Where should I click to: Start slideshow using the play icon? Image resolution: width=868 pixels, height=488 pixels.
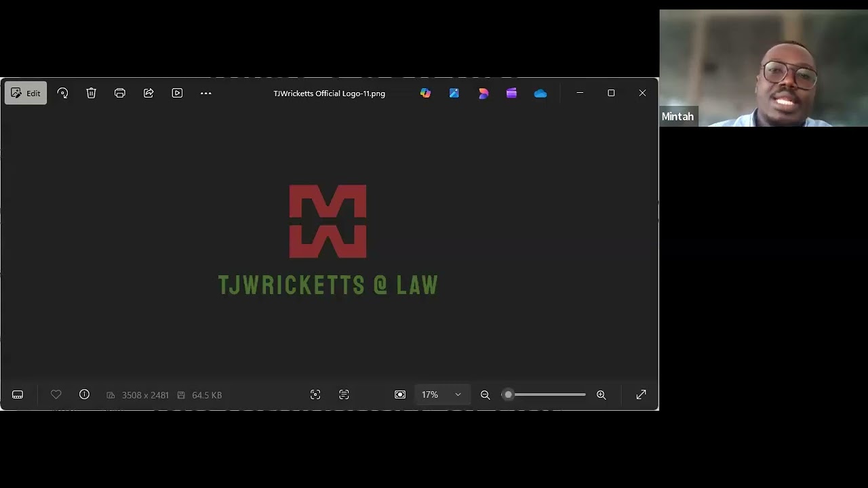177,93
